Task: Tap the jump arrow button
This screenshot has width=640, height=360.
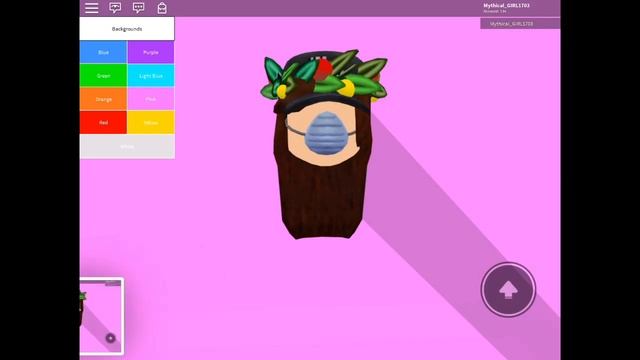Action: (x=508, y=289)
